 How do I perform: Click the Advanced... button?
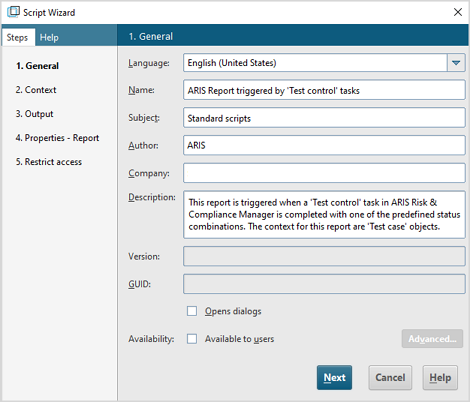432,339
